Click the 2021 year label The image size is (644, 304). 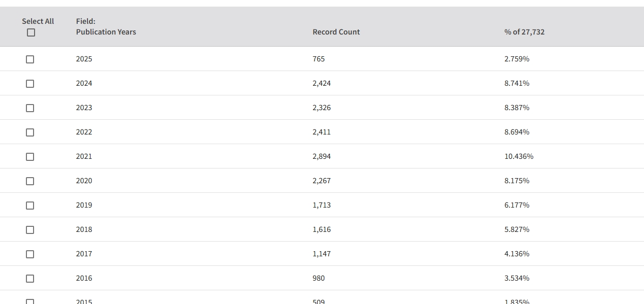pos(84,156)
